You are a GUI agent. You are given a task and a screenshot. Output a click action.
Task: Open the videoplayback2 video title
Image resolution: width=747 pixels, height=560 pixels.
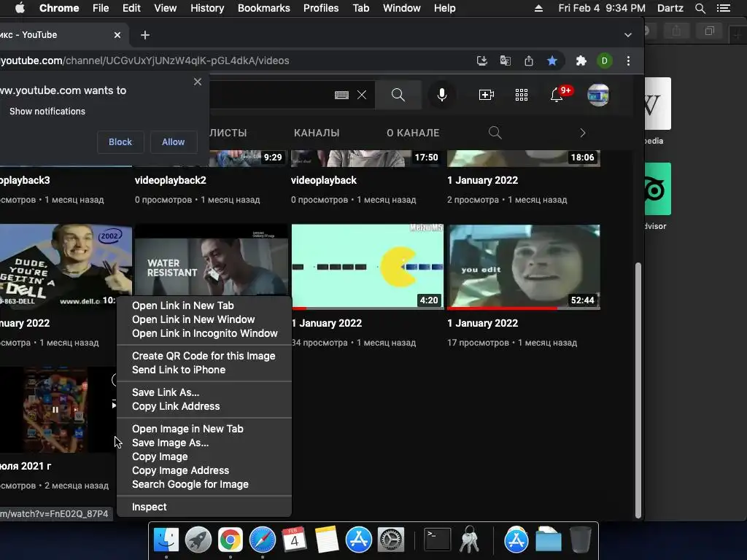pyautogui.click(x=171, y=181)
